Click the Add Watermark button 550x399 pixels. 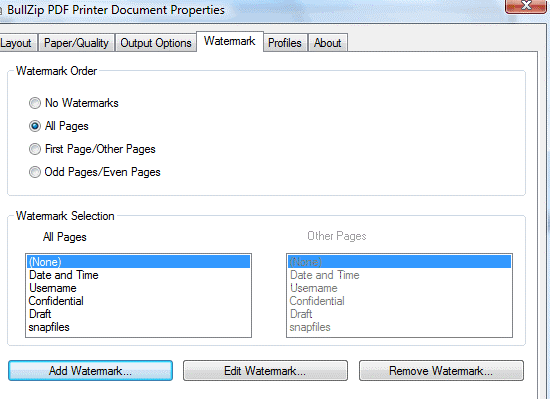(x=90, y=371)
